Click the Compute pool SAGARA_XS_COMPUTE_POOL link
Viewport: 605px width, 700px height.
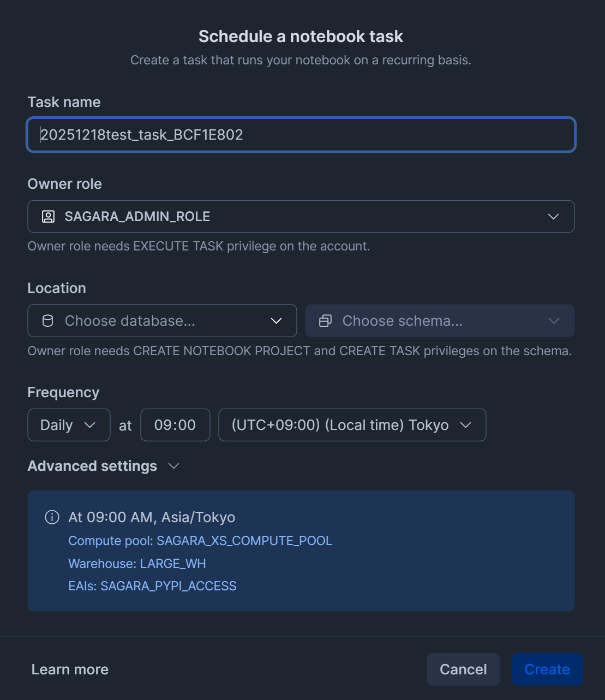(x=200, y=541)
